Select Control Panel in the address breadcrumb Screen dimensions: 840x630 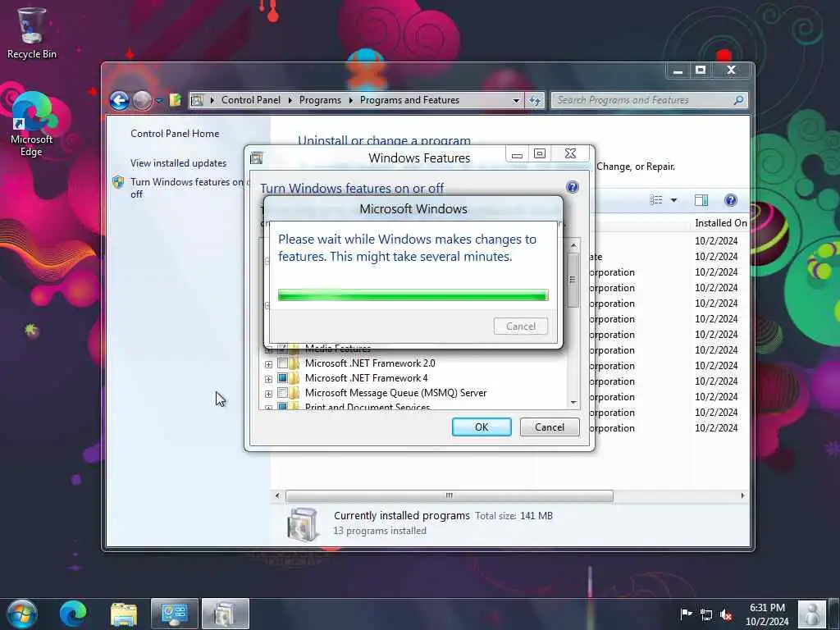(x=251, y=100)
